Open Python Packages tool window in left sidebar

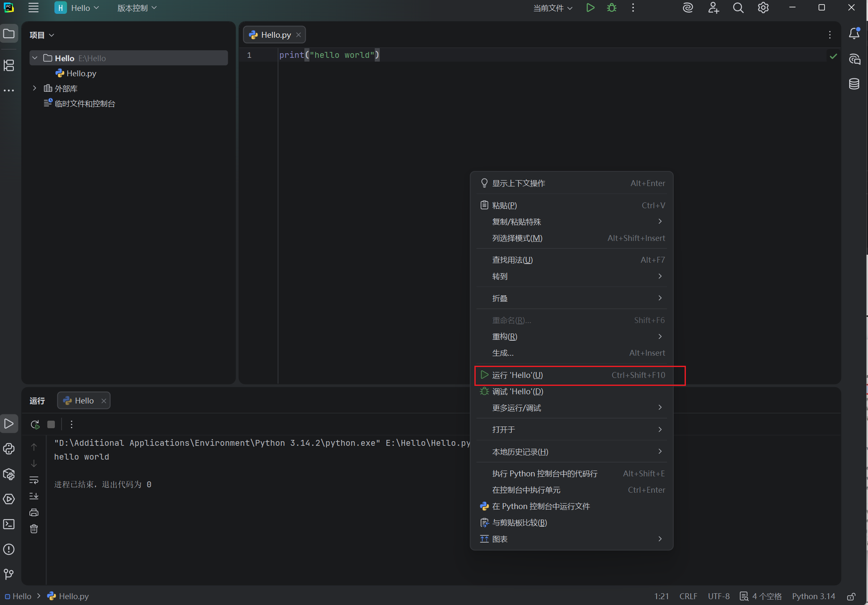point(9,474)
